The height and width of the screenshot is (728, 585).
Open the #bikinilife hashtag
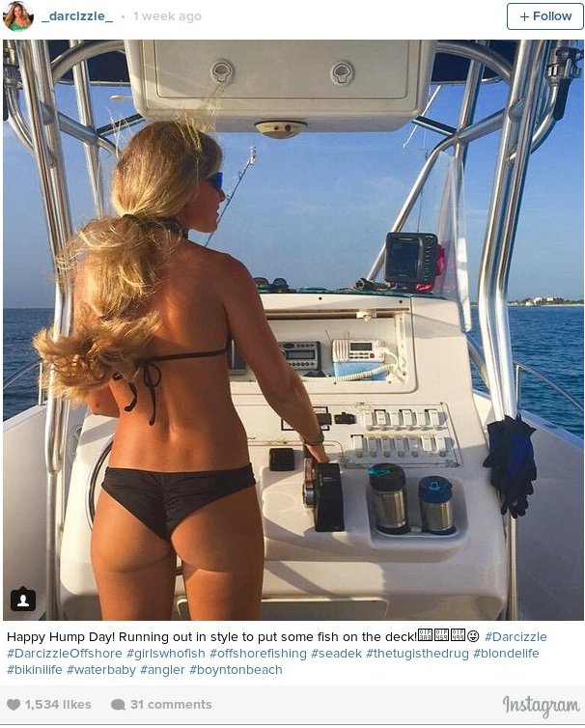pos(35,670)
